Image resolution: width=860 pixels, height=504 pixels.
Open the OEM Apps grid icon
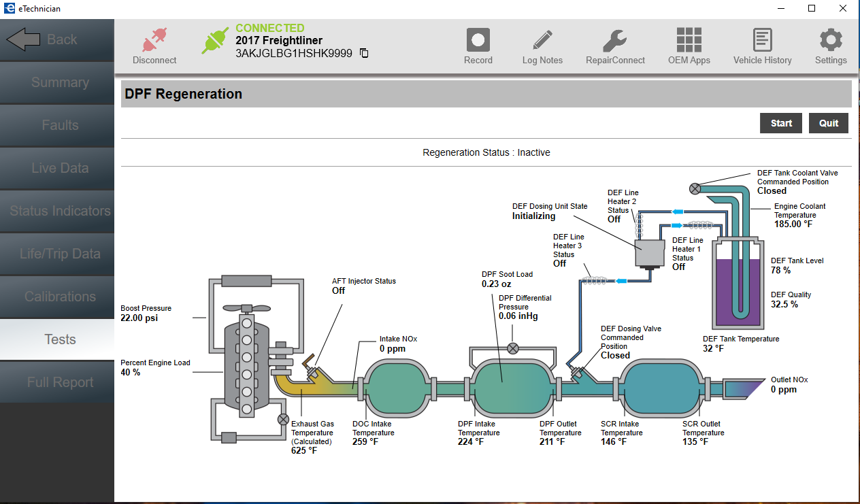point(689,40)
